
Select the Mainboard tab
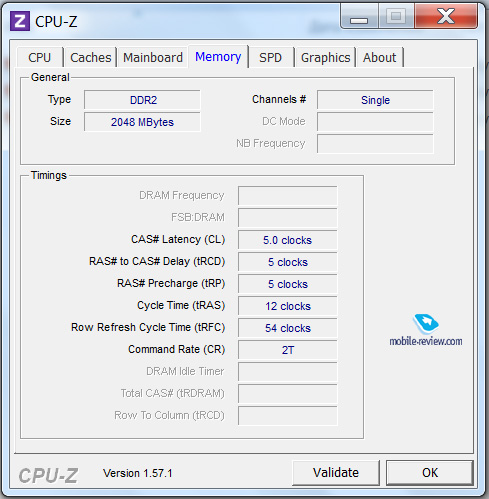click(153, 57)
